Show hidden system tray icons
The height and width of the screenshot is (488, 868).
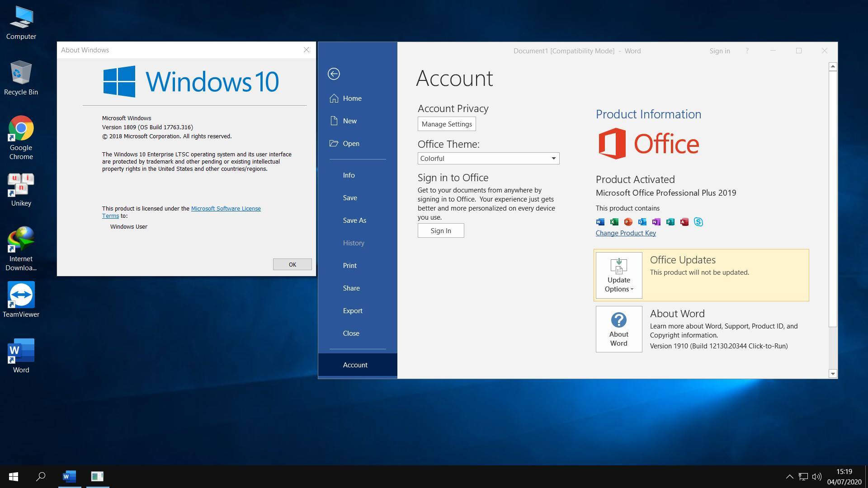pos(789,476)
